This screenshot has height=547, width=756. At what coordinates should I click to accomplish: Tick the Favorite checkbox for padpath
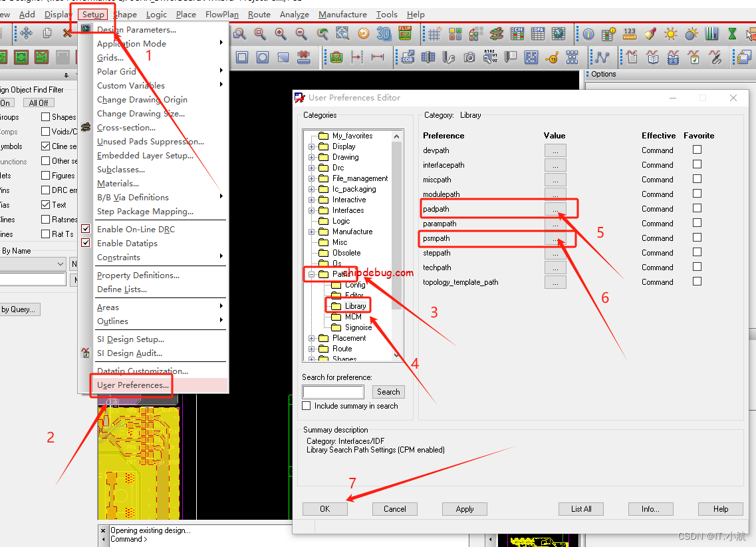(x=697, y=208)
